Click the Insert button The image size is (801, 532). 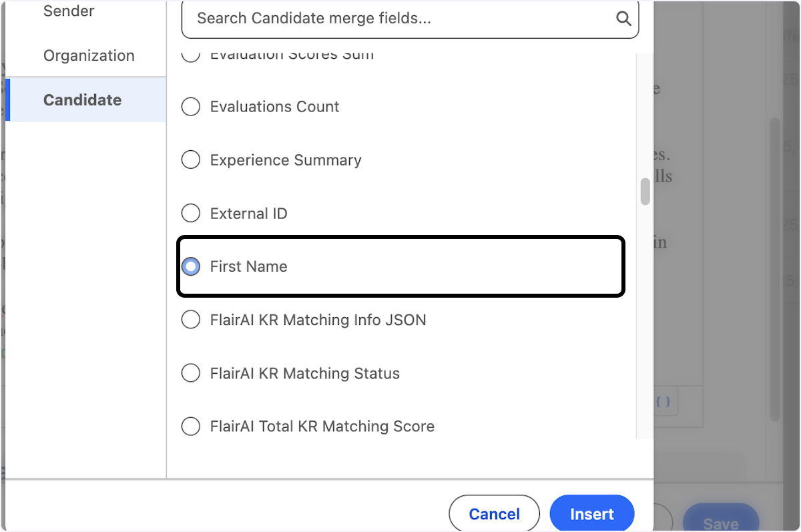pos(591,513)
